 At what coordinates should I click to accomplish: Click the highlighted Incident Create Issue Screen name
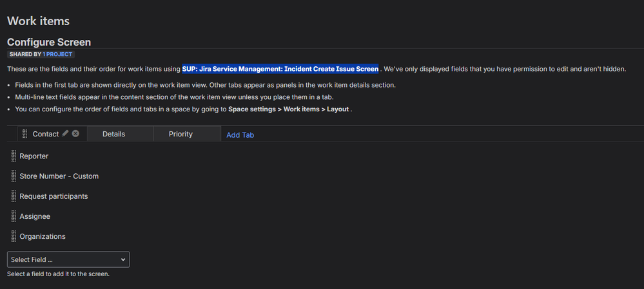point(280,69)
